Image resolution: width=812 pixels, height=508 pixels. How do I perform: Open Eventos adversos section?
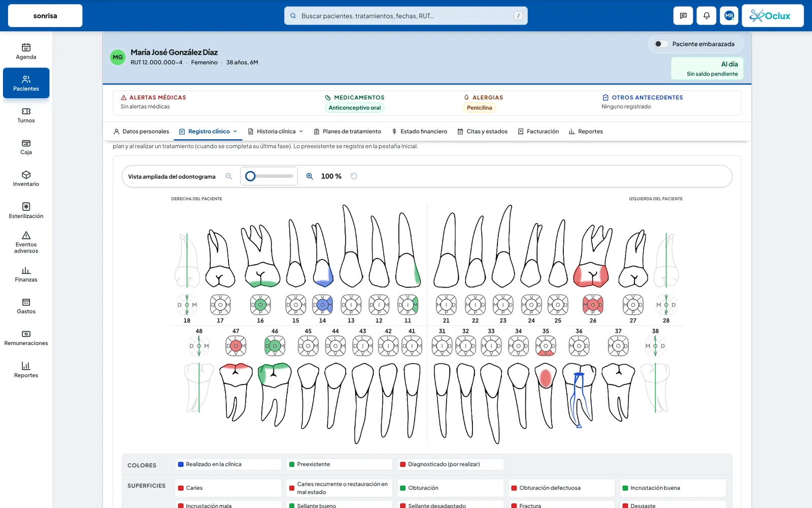pyautogui.click(x=26, y=242)
